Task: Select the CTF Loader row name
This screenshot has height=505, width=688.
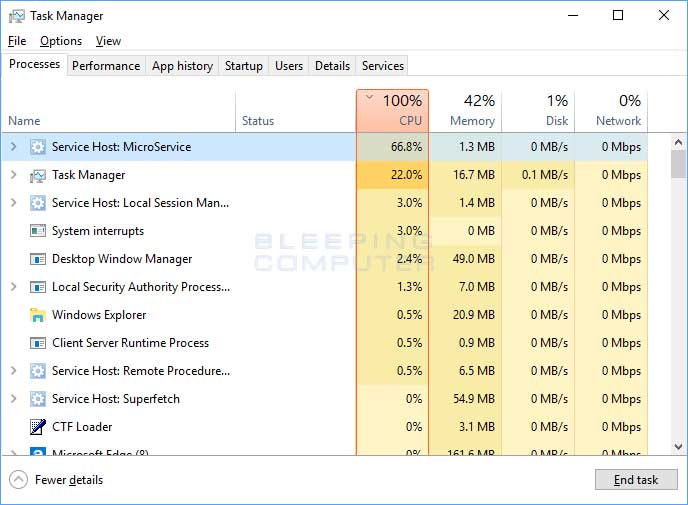Action: [82, 426]
